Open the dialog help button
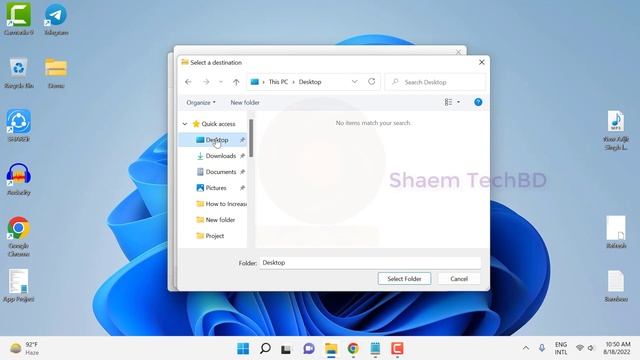Viewport: 640px width, 360px height. click(x=478, y=102)
